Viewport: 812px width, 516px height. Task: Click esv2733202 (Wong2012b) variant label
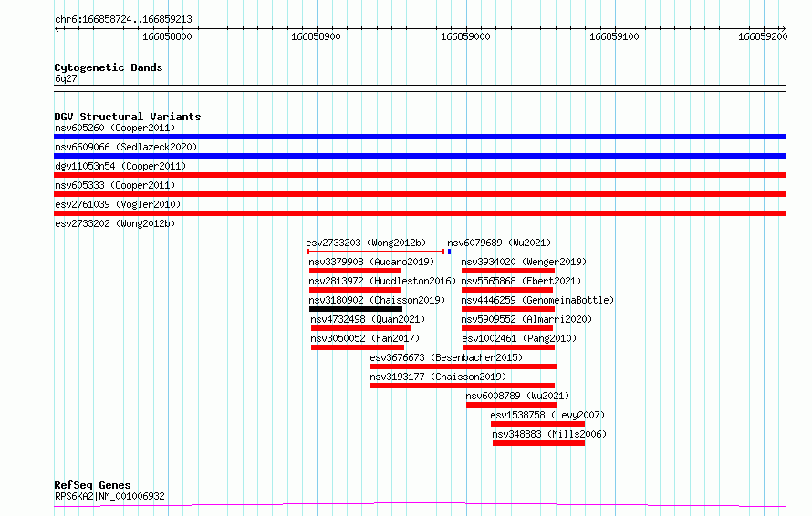pos(115,223)
